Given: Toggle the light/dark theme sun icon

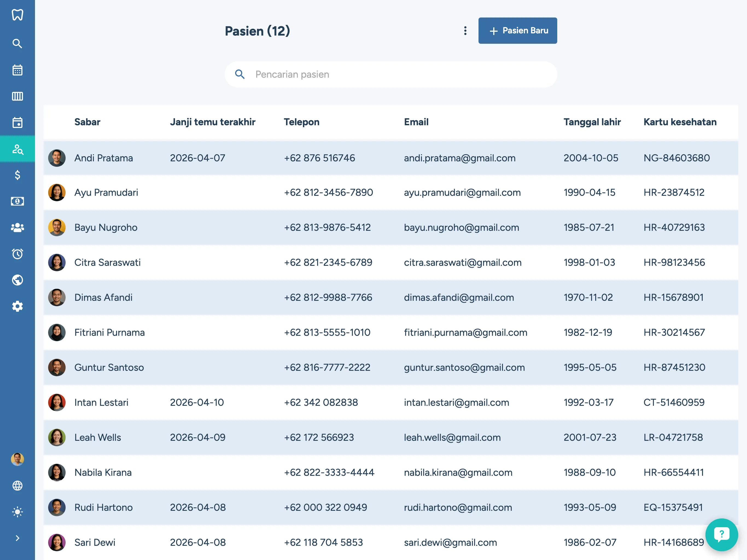Looking at the screenshot, I should coord(17,512).
